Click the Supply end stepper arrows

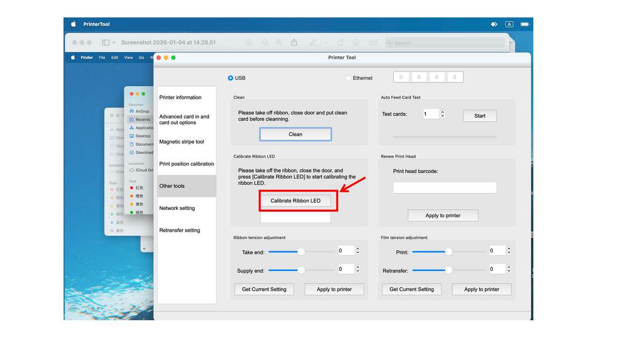click(x=357, y=269)
